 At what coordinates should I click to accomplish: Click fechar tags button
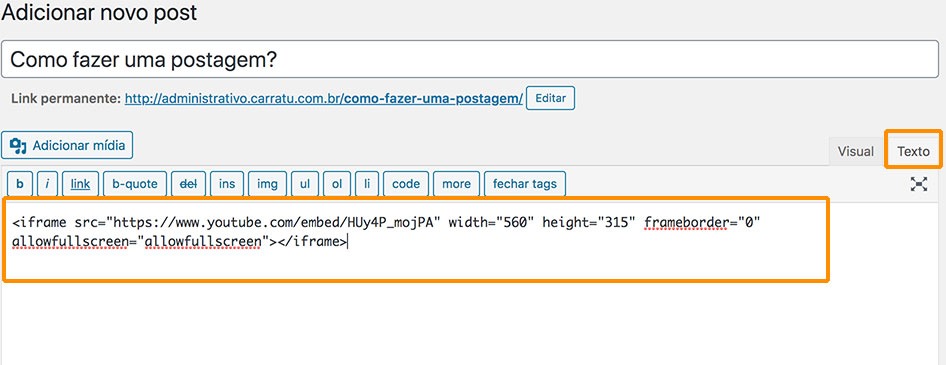click(x=525, y=184)
